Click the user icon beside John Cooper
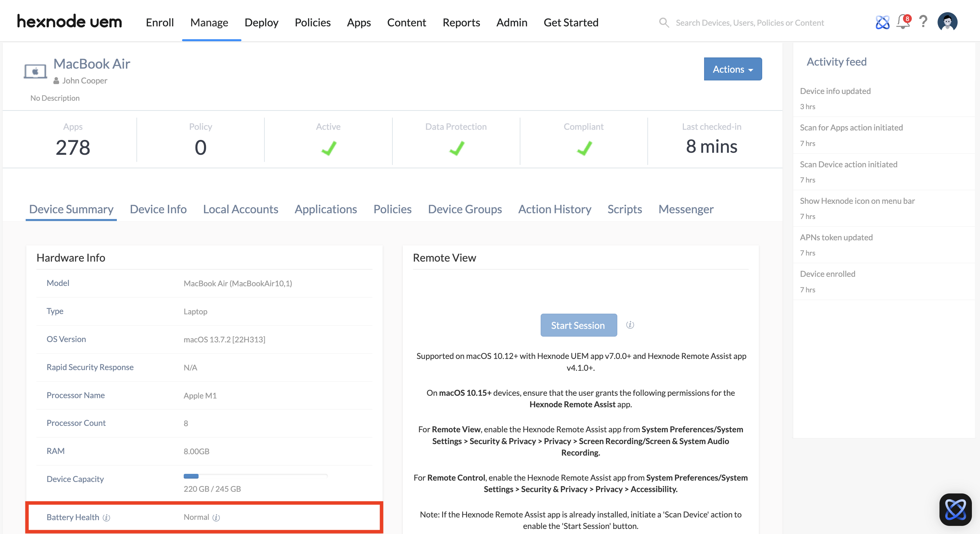This screenshot has width=980, height=534. pos(56,81)
